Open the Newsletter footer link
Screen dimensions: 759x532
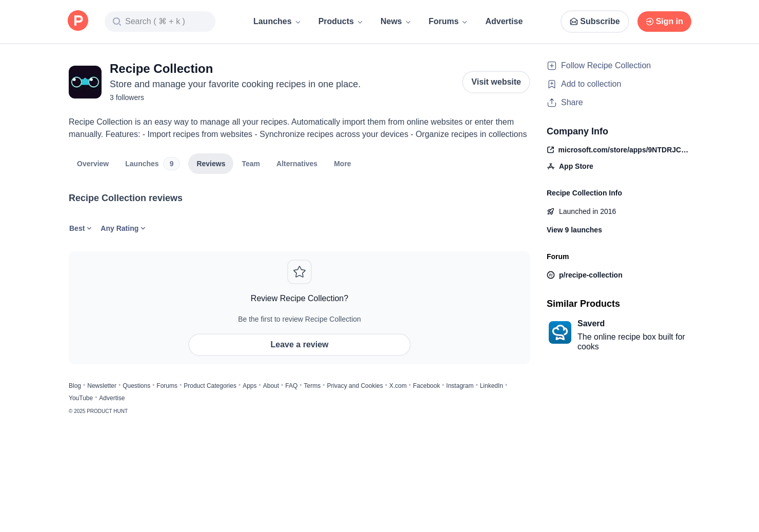click(x=102, y=386)
